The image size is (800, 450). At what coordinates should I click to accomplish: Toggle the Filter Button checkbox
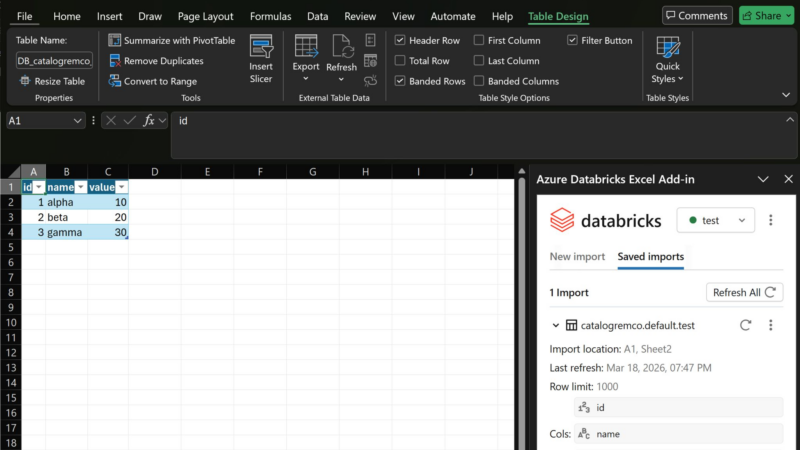(572, 40)
